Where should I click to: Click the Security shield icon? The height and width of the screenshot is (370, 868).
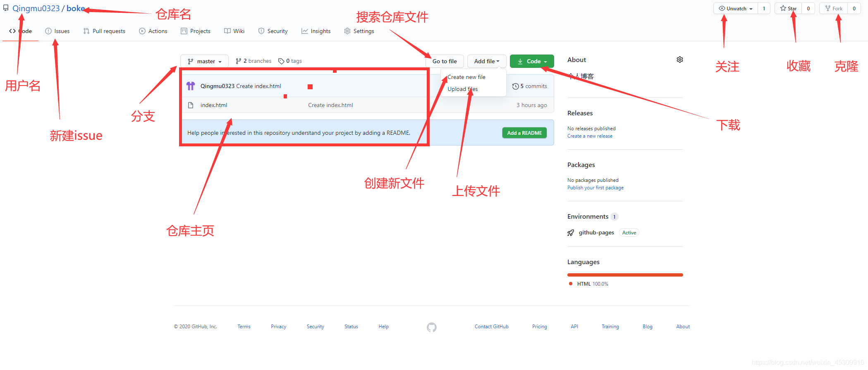(261, 31)
